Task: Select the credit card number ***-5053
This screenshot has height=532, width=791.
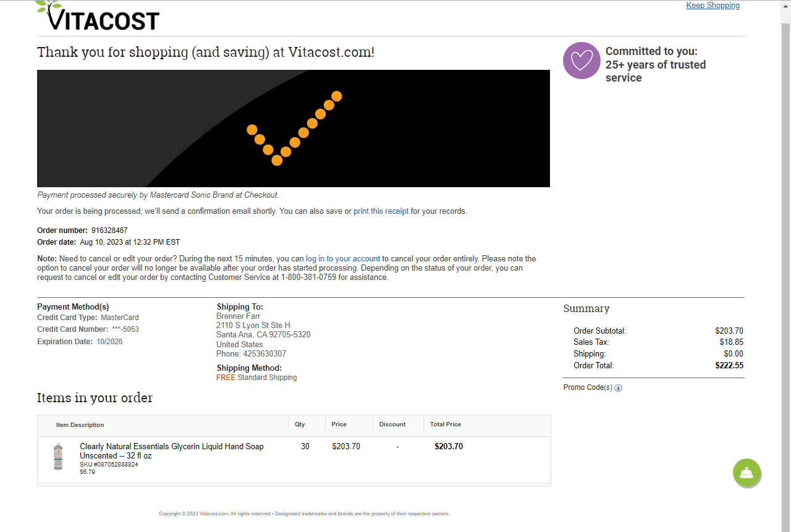Action: coord(125,329)
